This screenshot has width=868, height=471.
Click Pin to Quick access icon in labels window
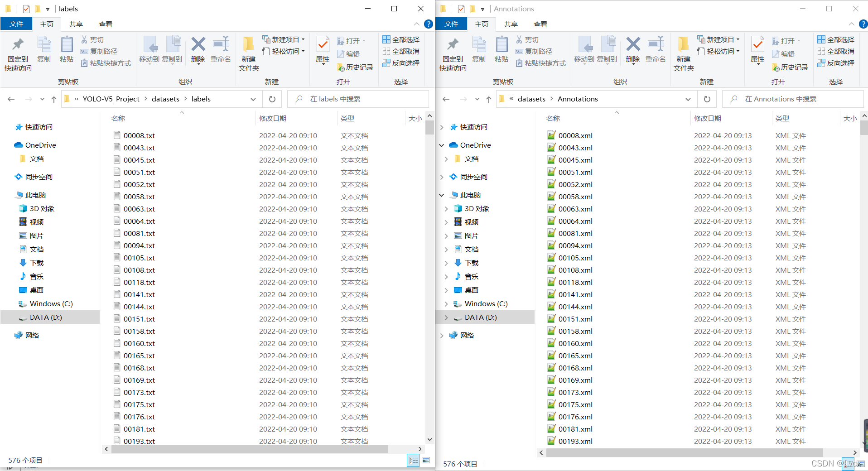[18, 54]
